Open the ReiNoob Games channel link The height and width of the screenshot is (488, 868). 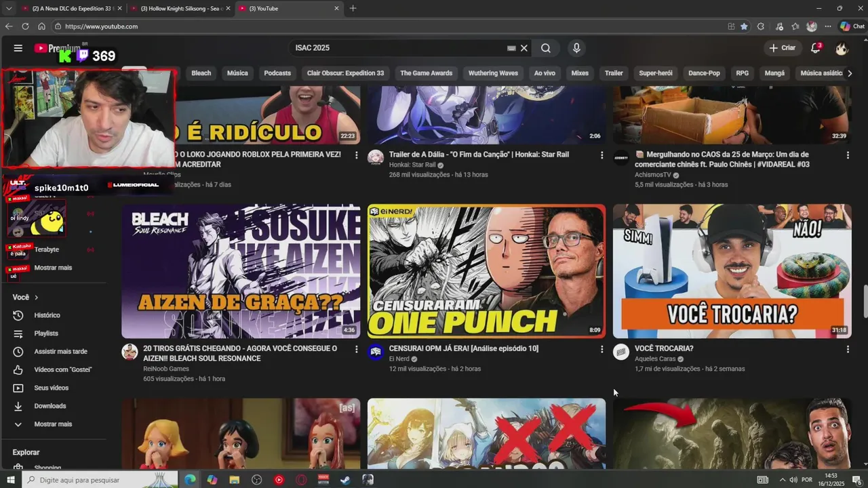click(x=166, y=369)
